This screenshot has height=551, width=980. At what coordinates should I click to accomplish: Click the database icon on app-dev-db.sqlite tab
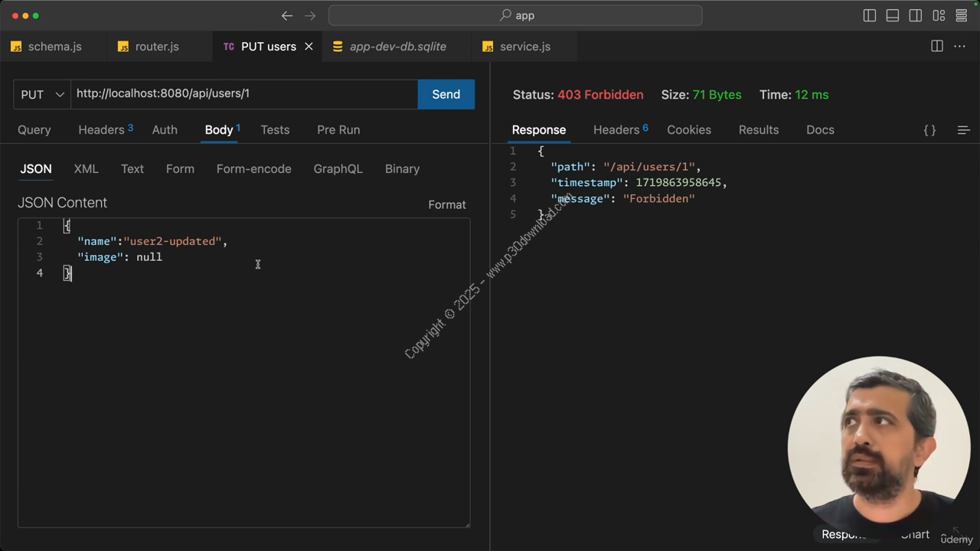tap(338, 47)
